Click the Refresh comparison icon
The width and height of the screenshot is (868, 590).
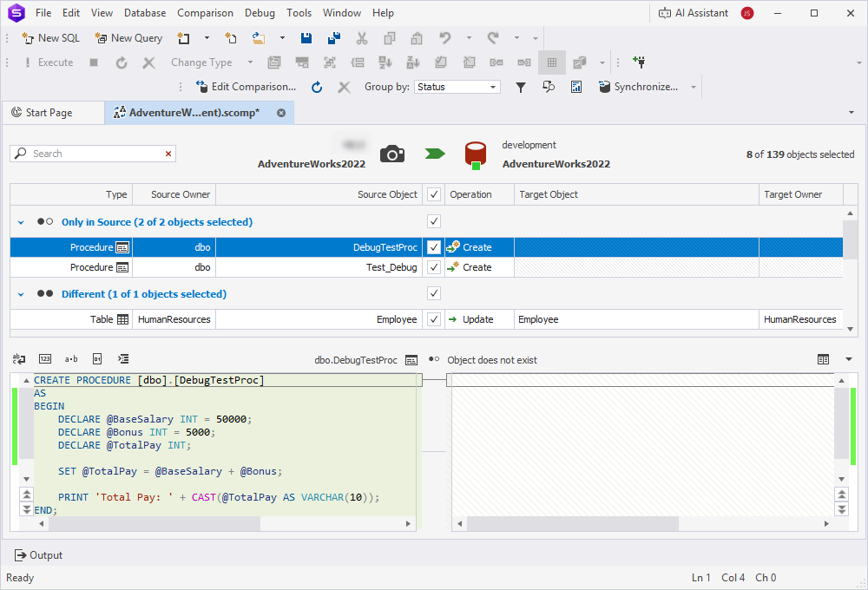pos(317,87)
